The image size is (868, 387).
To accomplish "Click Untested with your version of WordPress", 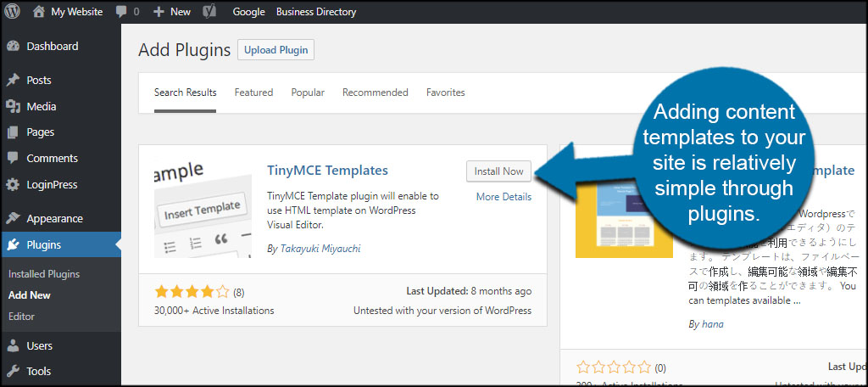I will pyautogui.click(x=442, y=311).
